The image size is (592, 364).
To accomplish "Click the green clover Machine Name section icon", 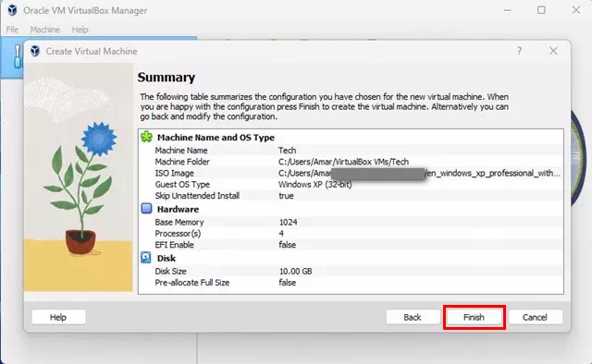I will (146, 137).
